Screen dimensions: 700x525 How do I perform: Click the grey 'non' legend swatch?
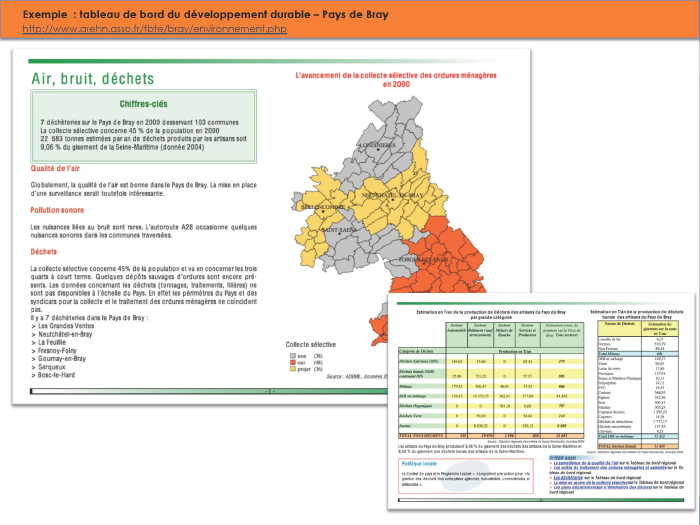pos(293,356)
